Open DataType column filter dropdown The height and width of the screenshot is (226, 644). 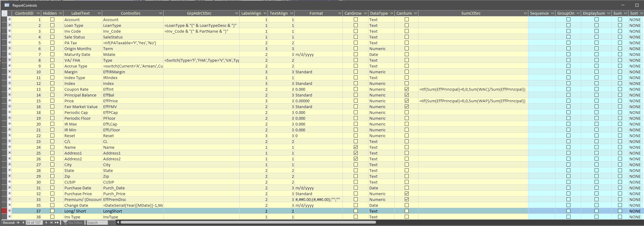[391, 13]
